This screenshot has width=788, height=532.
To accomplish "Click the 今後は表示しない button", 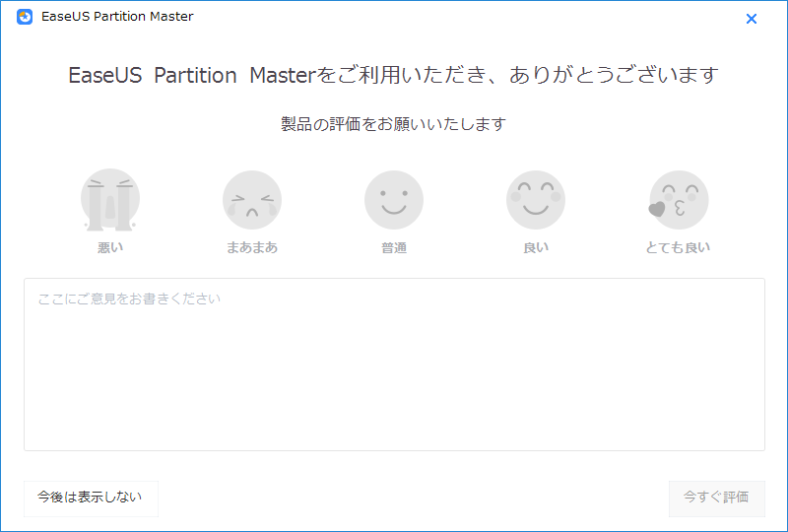I will click(91, 499).
